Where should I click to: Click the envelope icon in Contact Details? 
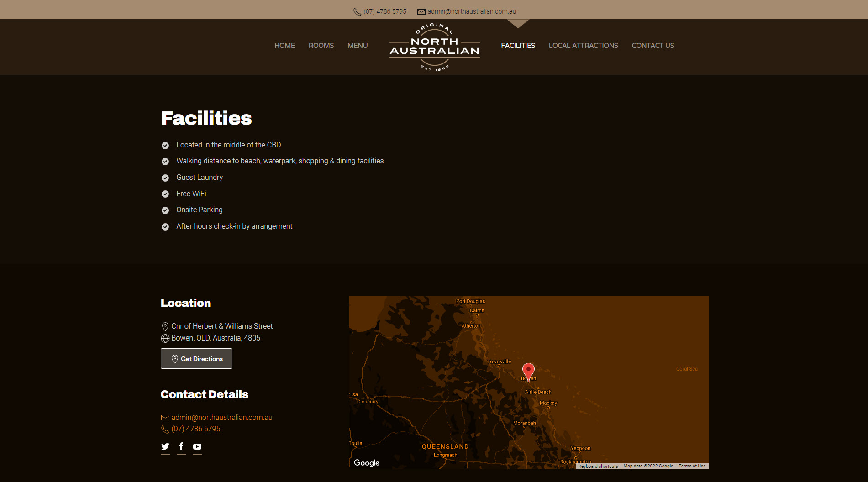point(165,418)
